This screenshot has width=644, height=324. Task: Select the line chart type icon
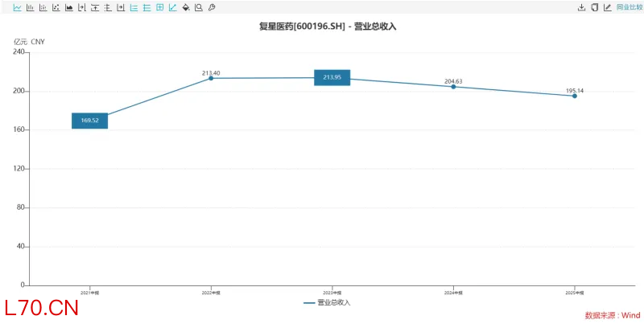pyautogui.click(x=17, y=7)
